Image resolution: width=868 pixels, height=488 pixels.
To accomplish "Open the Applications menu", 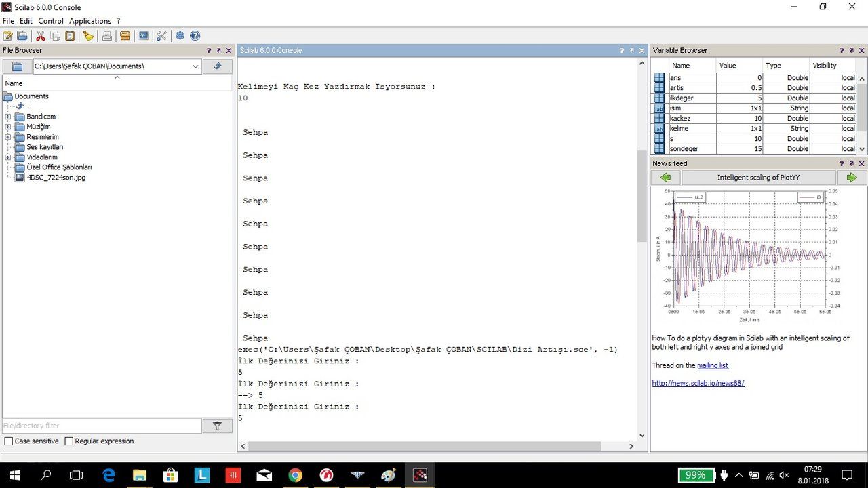I will pyautogui.click(x=90, y=21).
